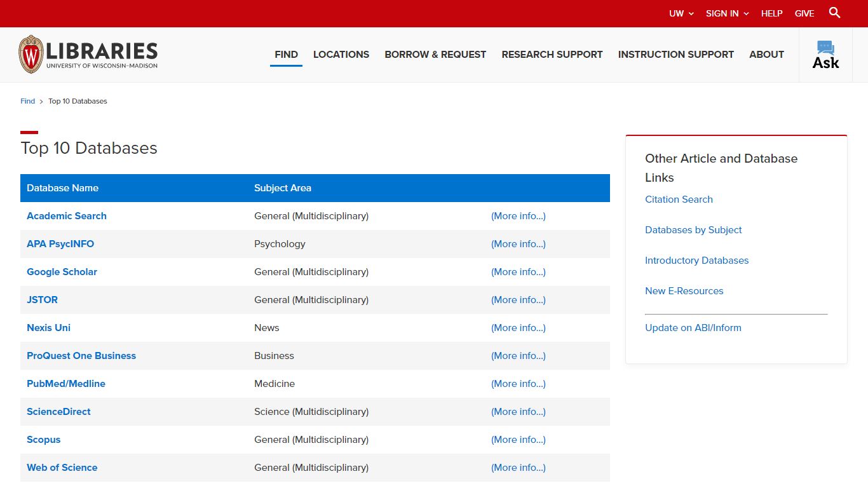The width and height of the screenshot is (868, 488).
Task: Open the Web of Science database
Action: pyautogui.click(x=62, y=468)
